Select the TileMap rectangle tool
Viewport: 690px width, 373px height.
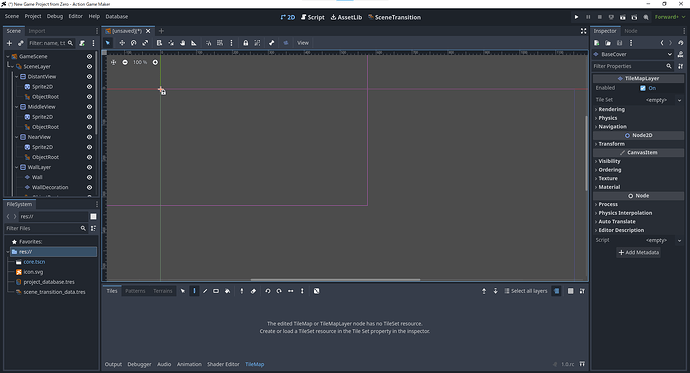216,291
